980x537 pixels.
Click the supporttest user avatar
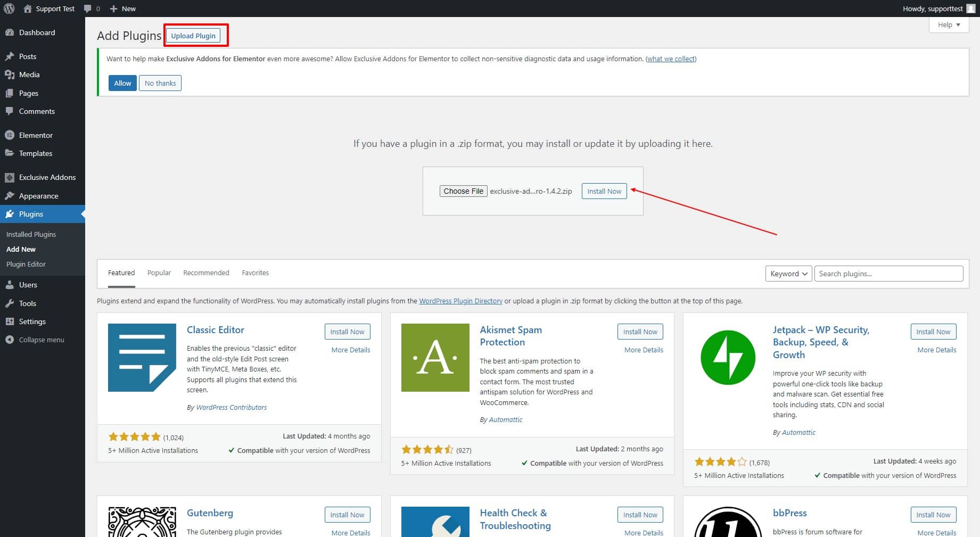coord(971,9)
